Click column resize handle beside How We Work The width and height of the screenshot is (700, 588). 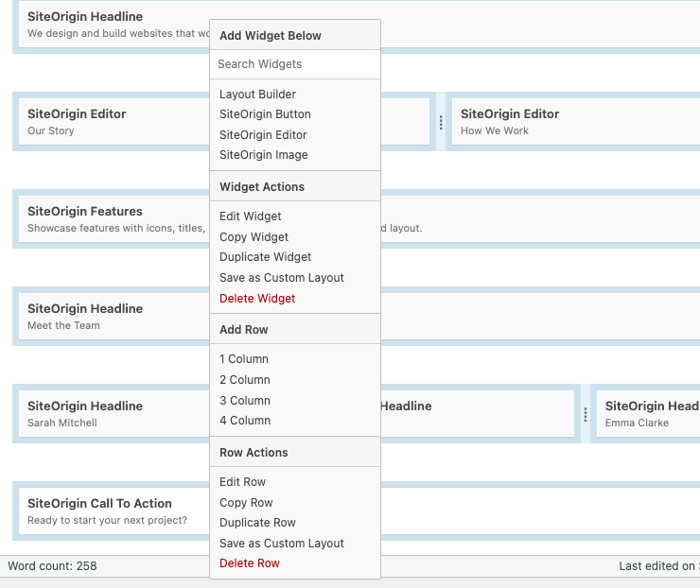[x=441, y=122]
